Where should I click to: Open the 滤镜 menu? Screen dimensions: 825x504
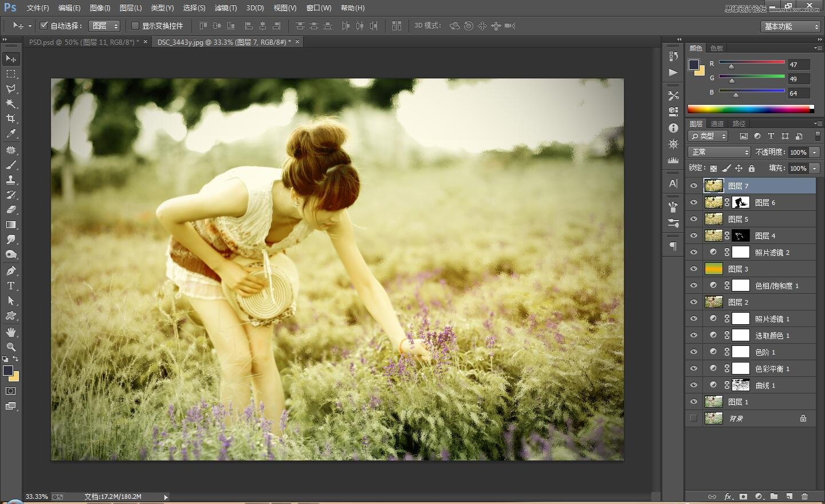pos(225,7)
